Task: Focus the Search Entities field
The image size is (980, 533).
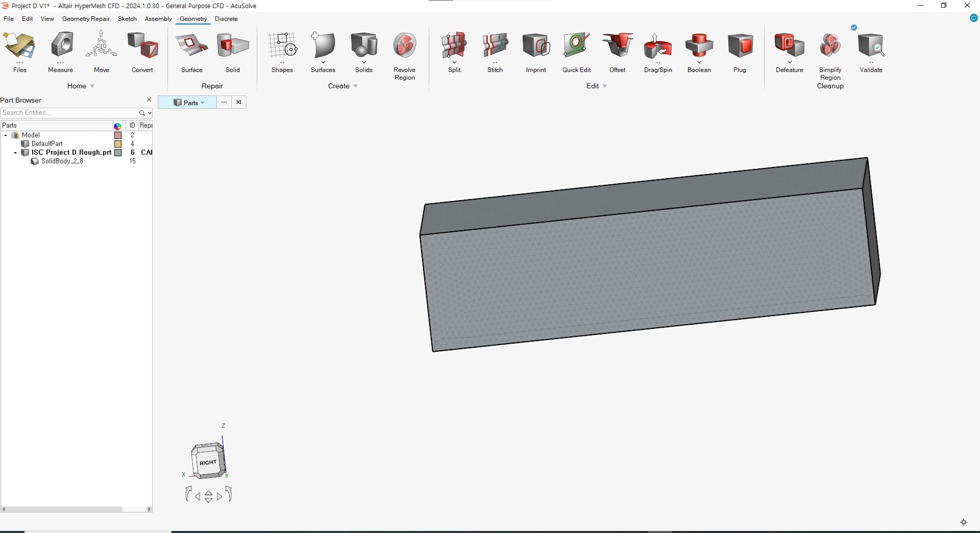Action: coord(69,113)
